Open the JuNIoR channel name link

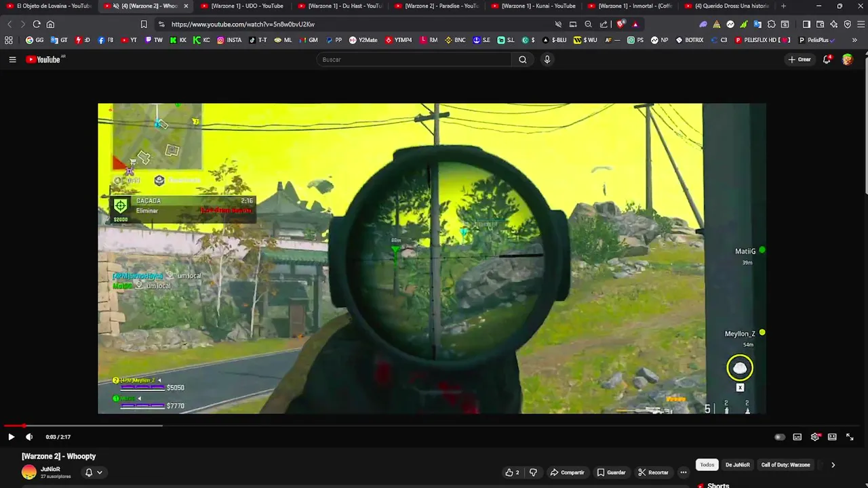50,468
